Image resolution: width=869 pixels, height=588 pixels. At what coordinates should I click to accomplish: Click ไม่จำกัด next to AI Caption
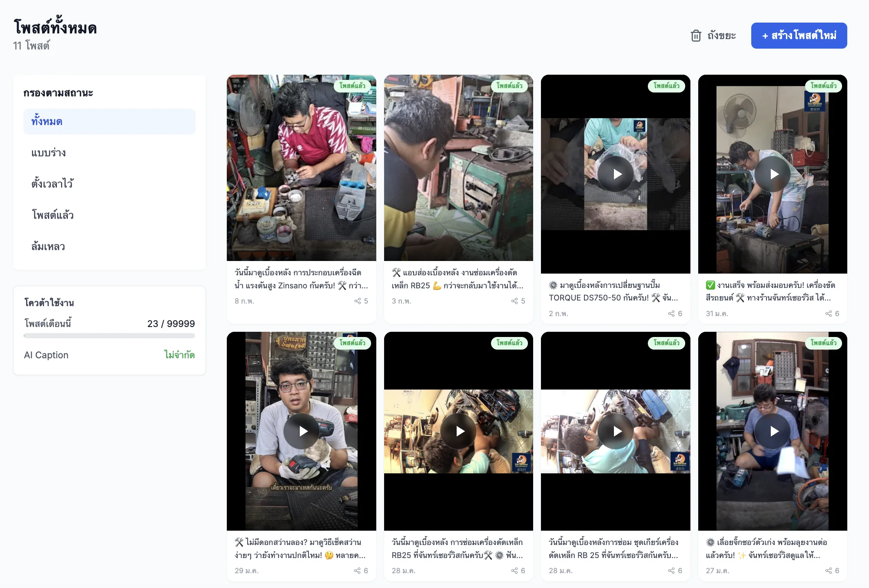[180, 355]
